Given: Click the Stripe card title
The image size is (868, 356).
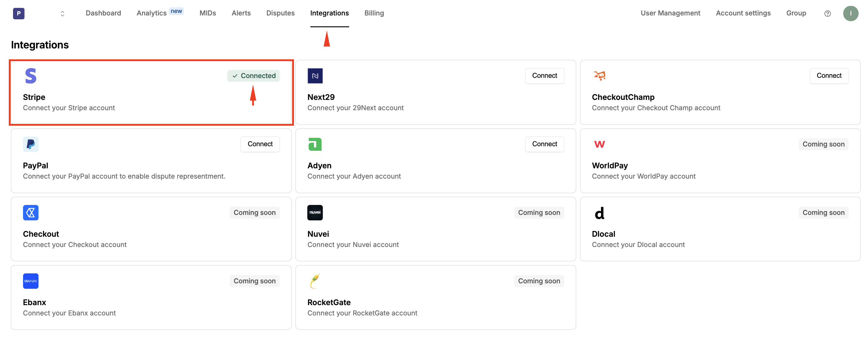Looking at the screenshot, I should pyautogui.click(x=34, y=97).
